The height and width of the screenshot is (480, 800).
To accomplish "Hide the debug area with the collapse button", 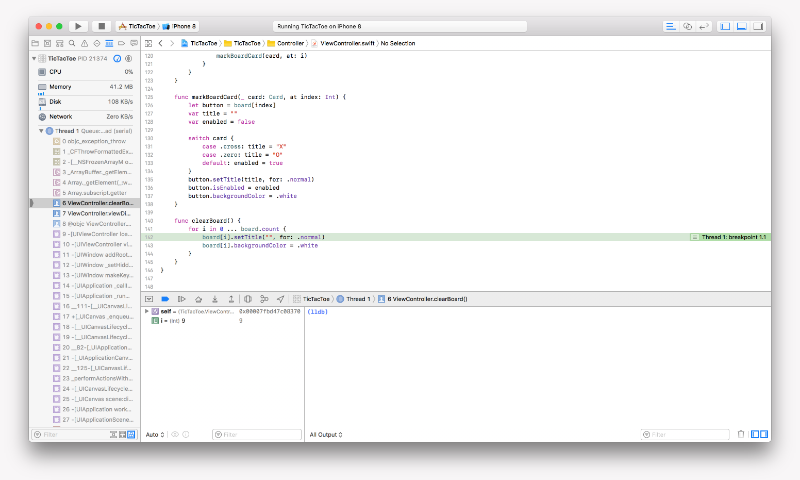I will pos(149,299).
